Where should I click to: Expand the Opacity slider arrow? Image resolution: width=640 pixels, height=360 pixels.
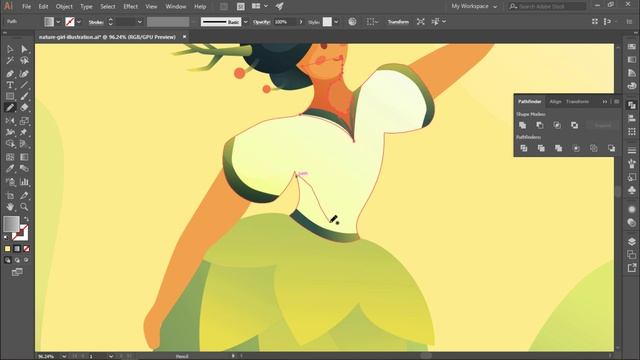tap(301, 22)
